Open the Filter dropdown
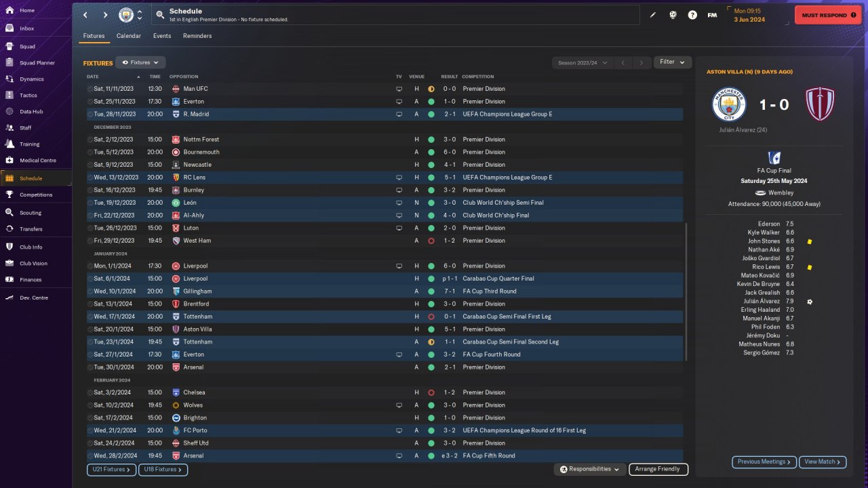868x488 pixels. click(x=673, y=62)
